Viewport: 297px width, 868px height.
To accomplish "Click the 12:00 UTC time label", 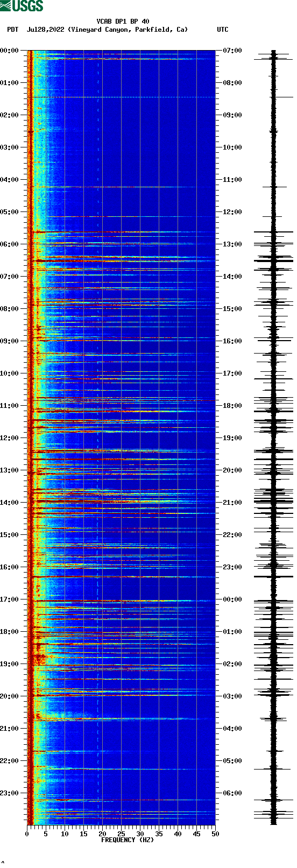I will (x=232, y=212).
